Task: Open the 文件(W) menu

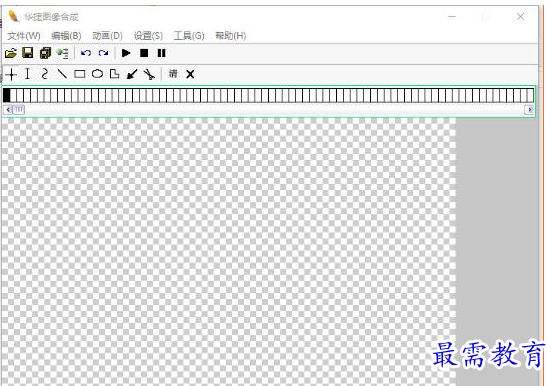Action: 24,36
